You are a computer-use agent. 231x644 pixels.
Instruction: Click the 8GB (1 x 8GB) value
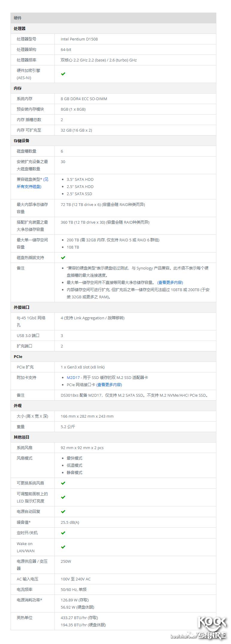tap(73, 109)
